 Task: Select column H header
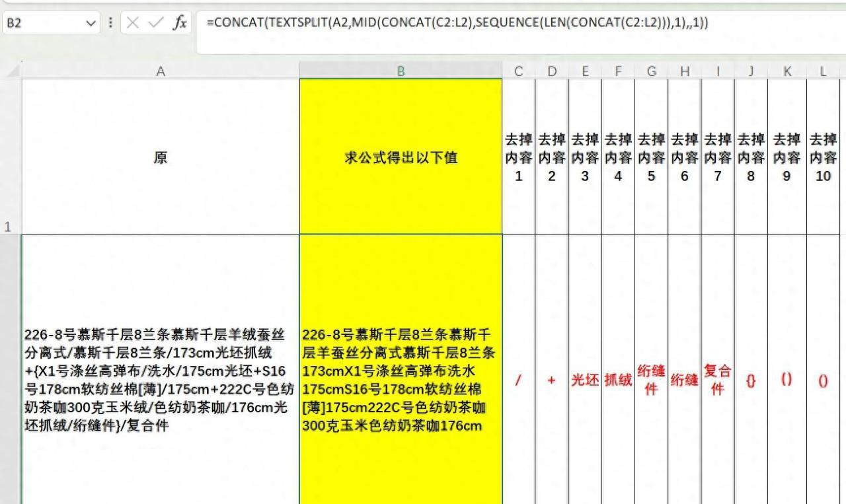click(685, 71)
